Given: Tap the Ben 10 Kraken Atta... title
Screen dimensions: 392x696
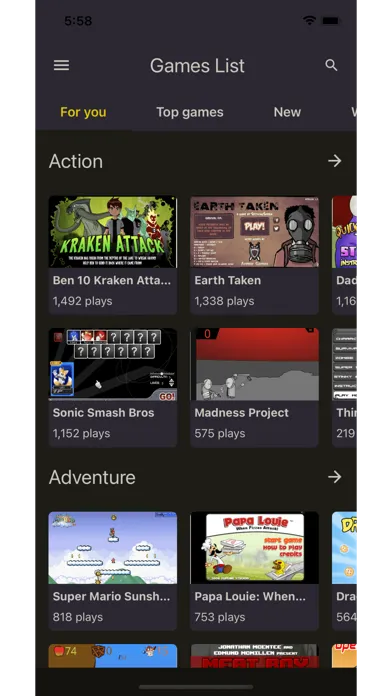Looking at the screenshot, I should click(111, 280).
